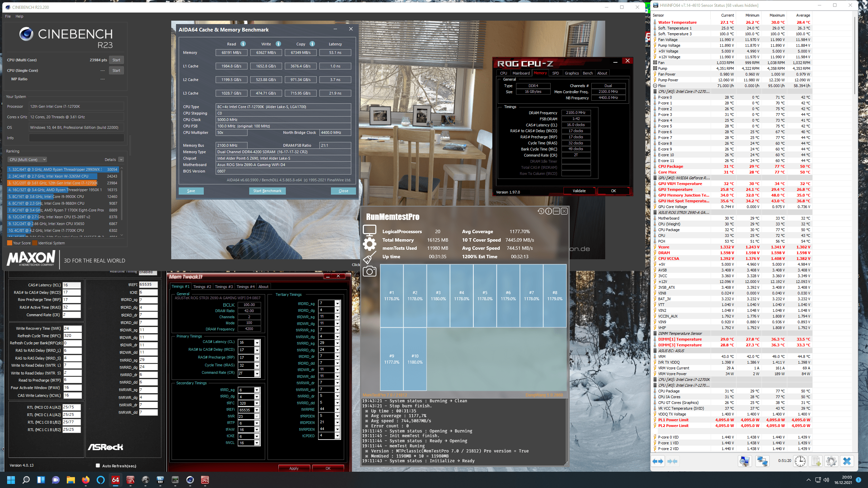Viewport: 868px width, 488px height.
Task: Collapse the CPU Package sensor row icon
Action: coord(655,166)
